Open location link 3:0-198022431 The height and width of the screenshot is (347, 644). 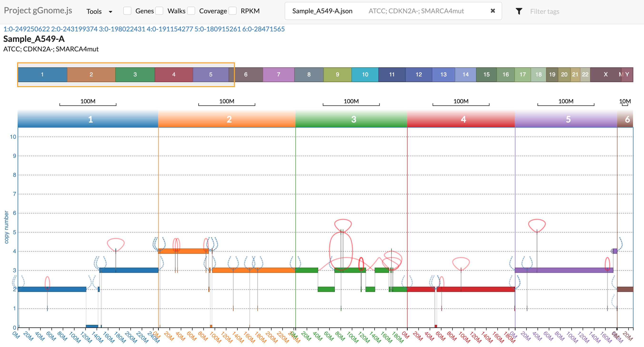[122, 29]
